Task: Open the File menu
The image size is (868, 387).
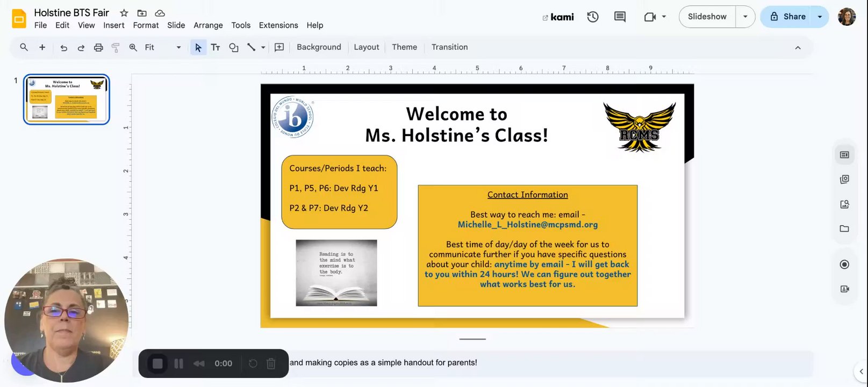Action: [x=40, y=25]
